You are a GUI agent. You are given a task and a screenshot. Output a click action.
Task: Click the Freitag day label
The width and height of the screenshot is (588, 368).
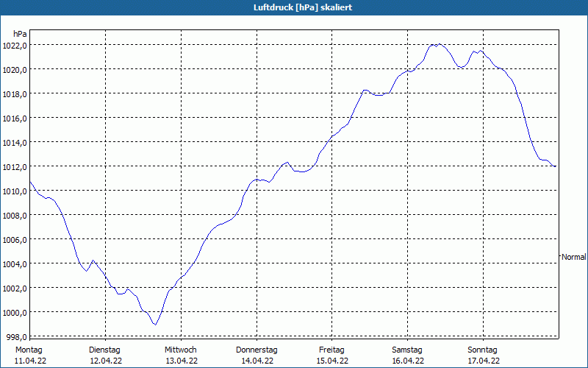[331, 350]
